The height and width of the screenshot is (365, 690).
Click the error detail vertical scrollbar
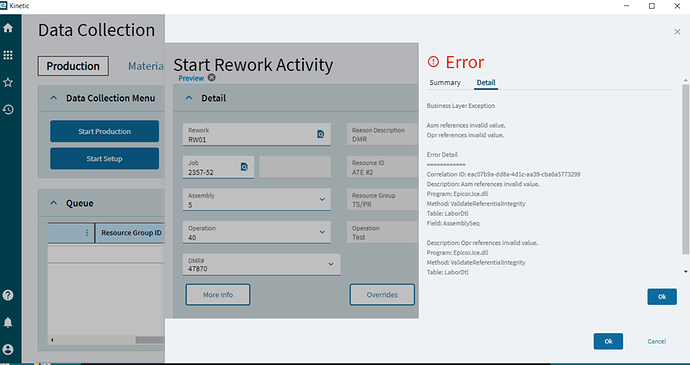pos(685,170)
